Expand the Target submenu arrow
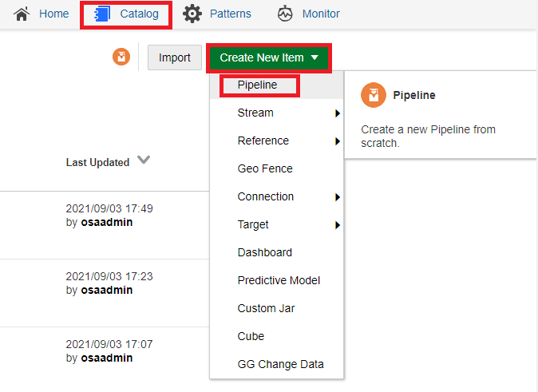This screenshot has height=392, width=538. pos(338,225)
